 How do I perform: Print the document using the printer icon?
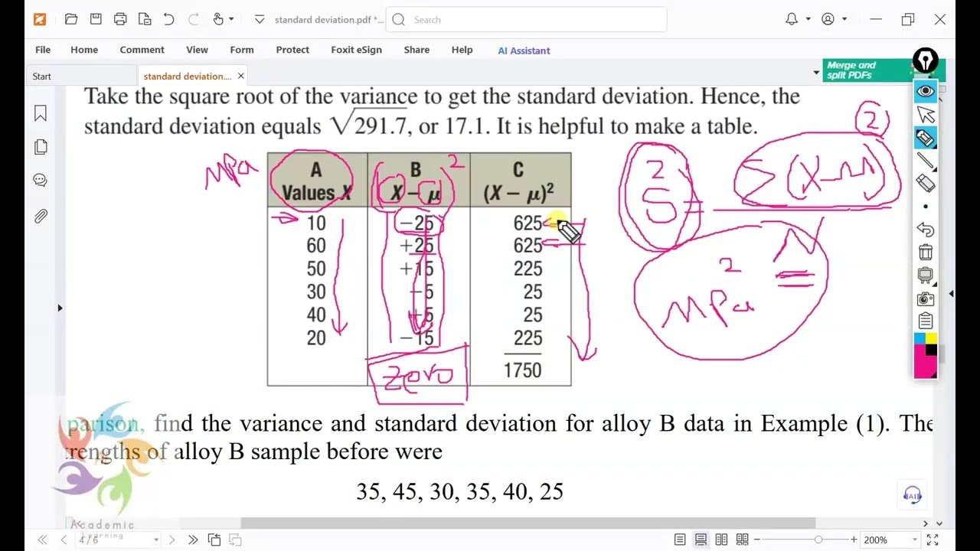[120, 19]
